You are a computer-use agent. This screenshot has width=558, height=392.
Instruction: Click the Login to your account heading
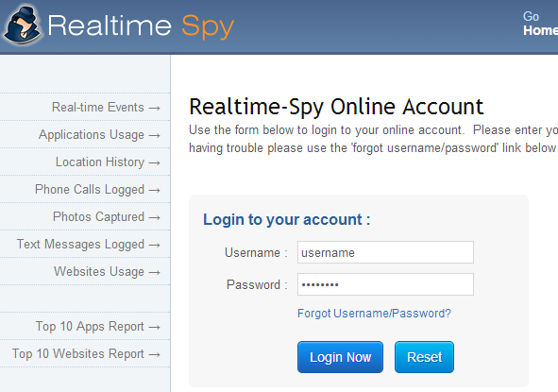pyautogui.click(x=286, y=220)
